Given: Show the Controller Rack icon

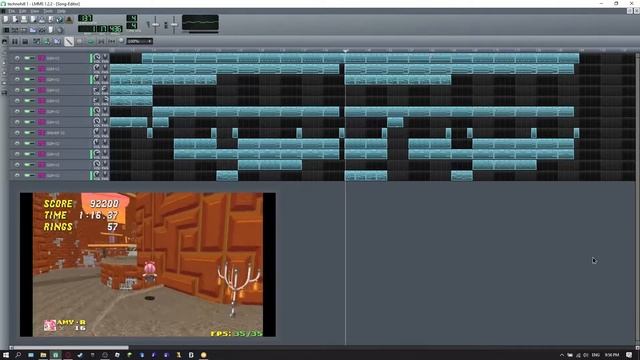Looking at the screenshot, I should point(60,30).
